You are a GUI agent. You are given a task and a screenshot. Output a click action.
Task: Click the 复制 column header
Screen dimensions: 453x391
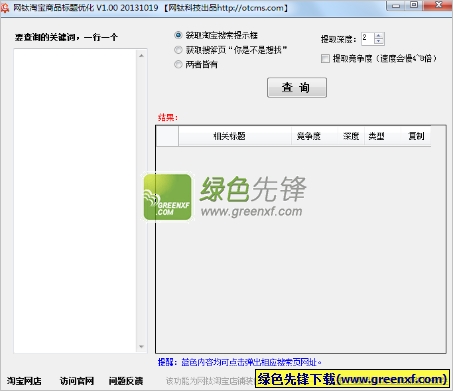(x=416, y=136)
